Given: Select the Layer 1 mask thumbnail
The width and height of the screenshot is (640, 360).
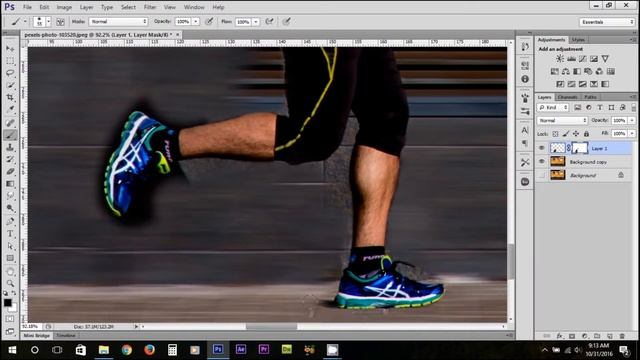Looking at the screenshot, I should pos(580,148).
